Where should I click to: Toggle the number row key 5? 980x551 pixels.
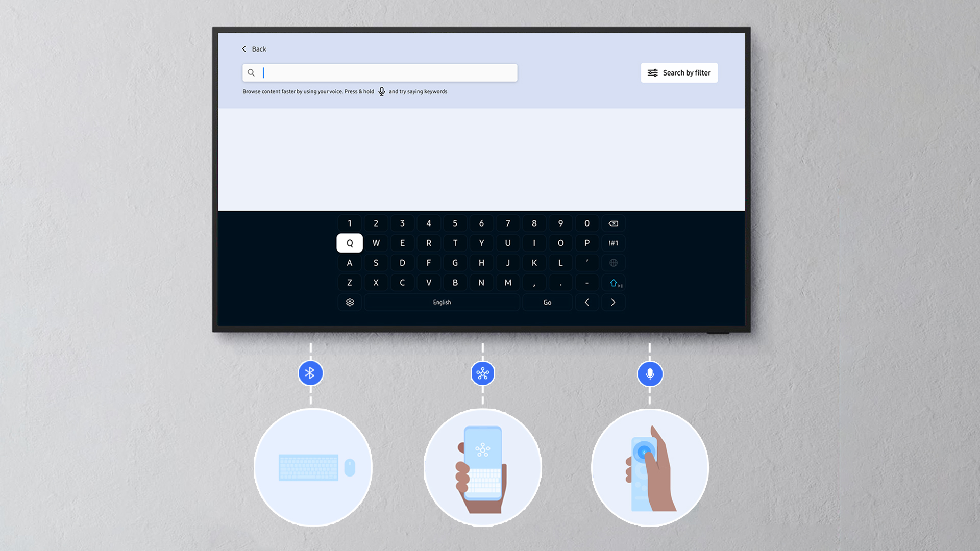tap(455, 223)
